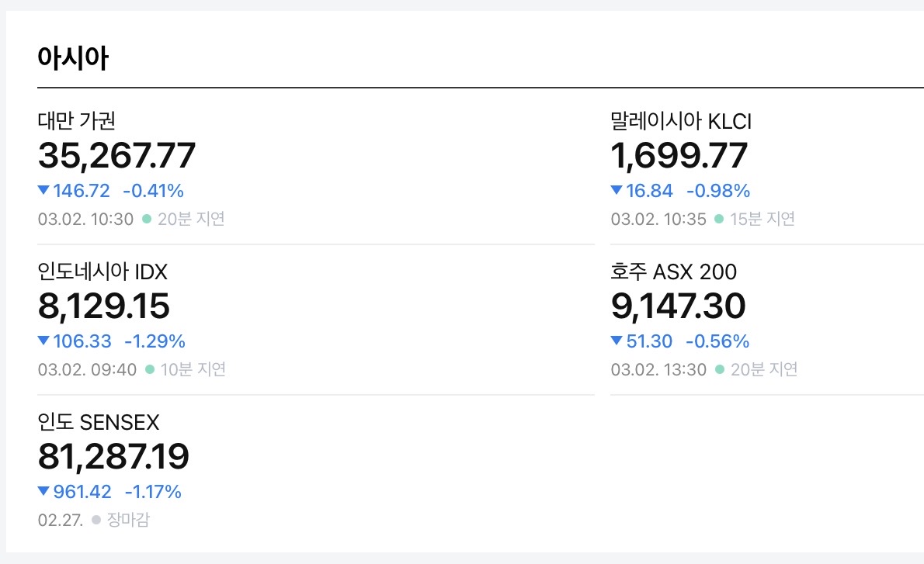Click the gray 장마감 status dot
924x564 pixels.
click(x=96, y=520)
